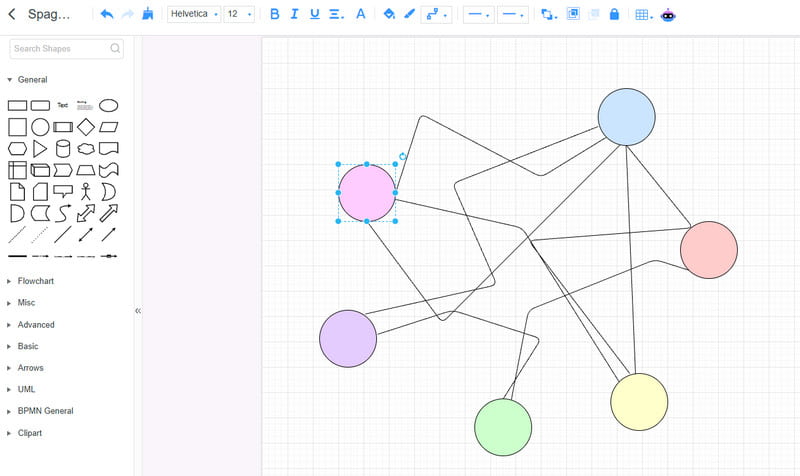Toggle italic formatting
This screenshot has height=476, width=800.
[x=294, y=14]
